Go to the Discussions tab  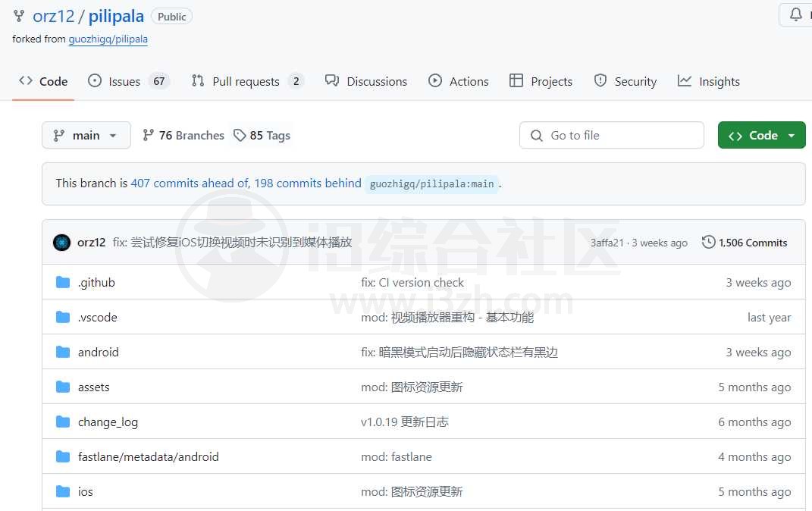pos(366,81)
